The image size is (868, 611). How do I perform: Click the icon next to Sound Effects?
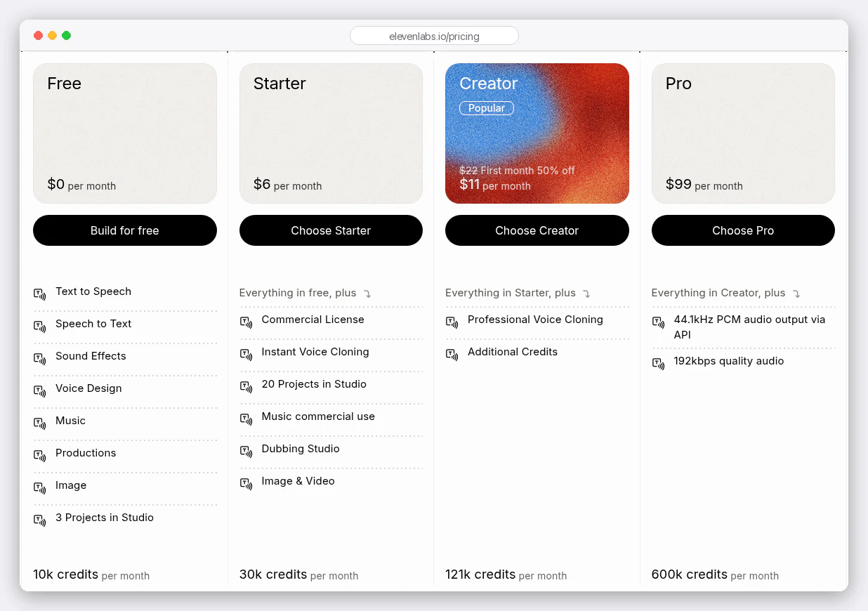click(x=40, y=359)
